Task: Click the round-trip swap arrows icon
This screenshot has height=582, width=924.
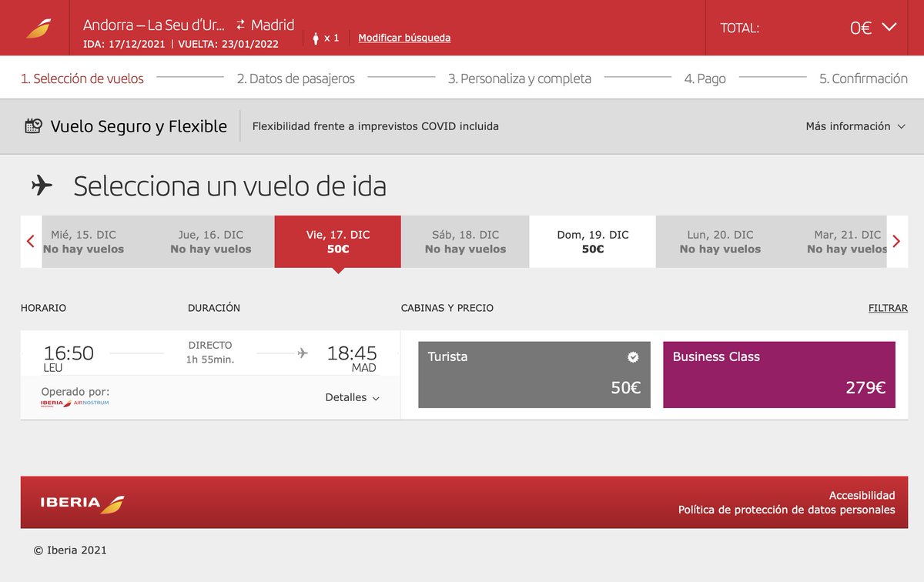Action: pyautogui.click(x=241, y=25)
